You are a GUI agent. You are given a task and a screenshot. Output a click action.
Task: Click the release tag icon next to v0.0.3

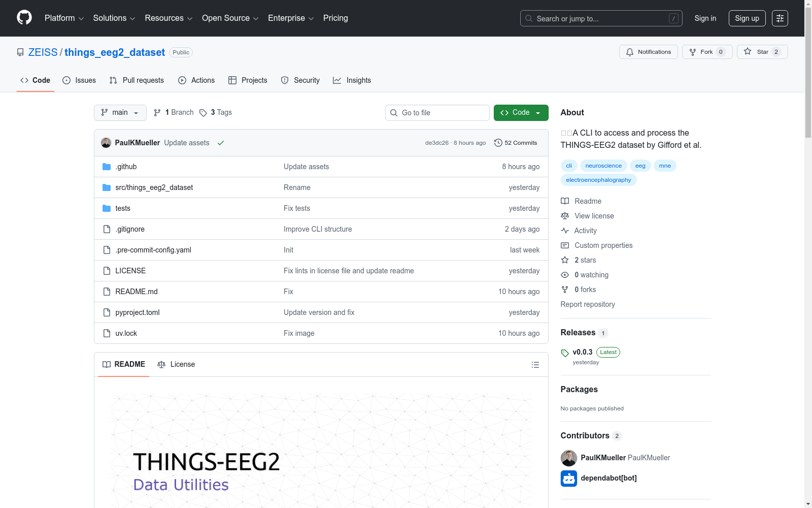pyautogui.click(x=565, y=353)
